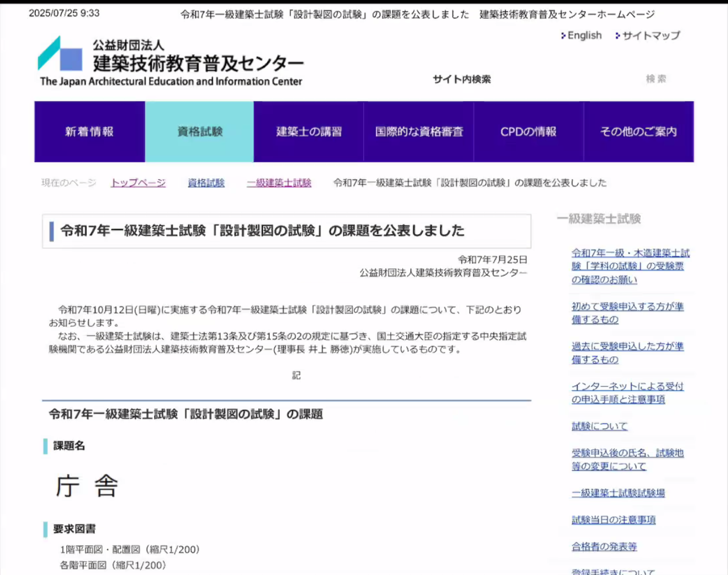
Task: Click the page heading 令和7年一級建築士試験 課題を公表しました
Action: (262, 231)
